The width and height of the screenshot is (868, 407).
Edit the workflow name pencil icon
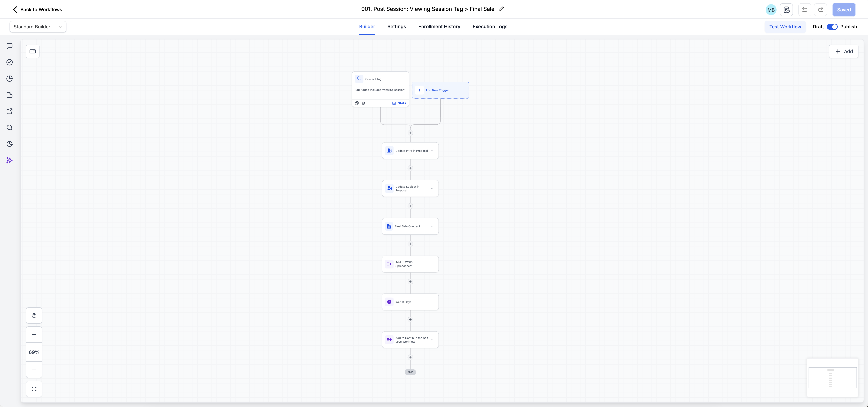(x=501, y=9)
